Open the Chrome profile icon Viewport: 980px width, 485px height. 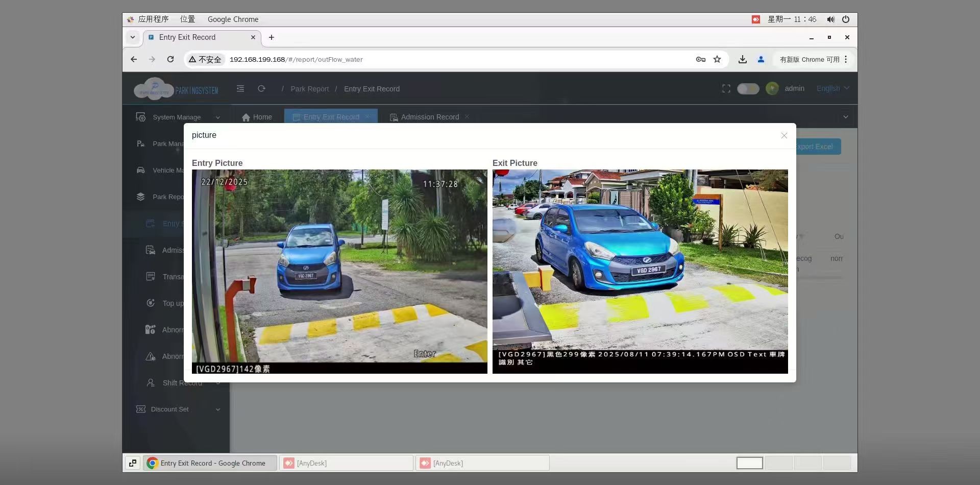(761, 59)
